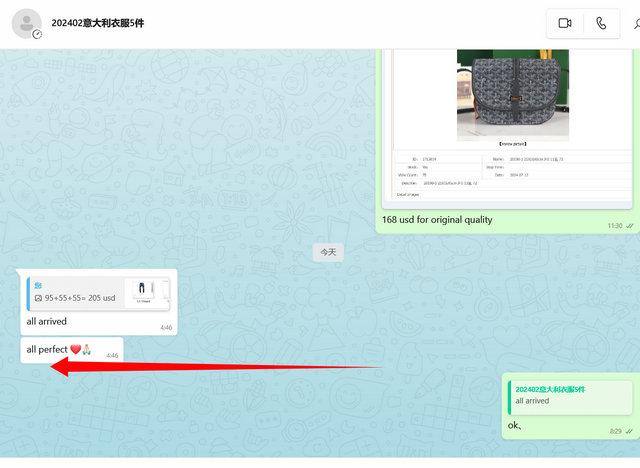Viewport: 640px width, 468px height.
Task: Click image icon in quoted 205 usd message
Action: (38, 298)
